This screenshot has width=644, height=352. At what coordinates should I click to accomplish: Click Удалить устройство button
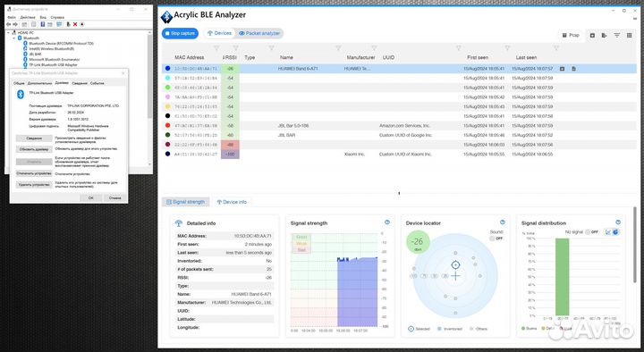click(x=34, y=185)
